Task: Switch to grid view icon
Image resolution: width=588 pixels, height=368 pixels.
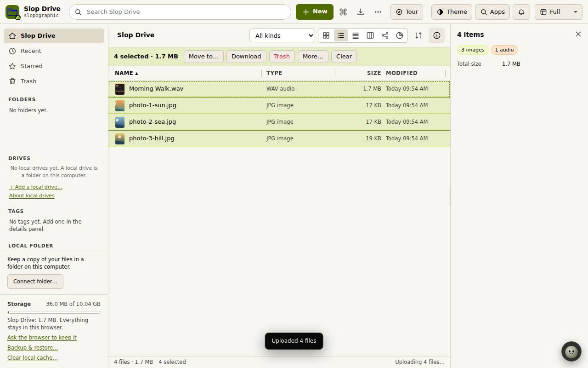Action: [326, 35]
